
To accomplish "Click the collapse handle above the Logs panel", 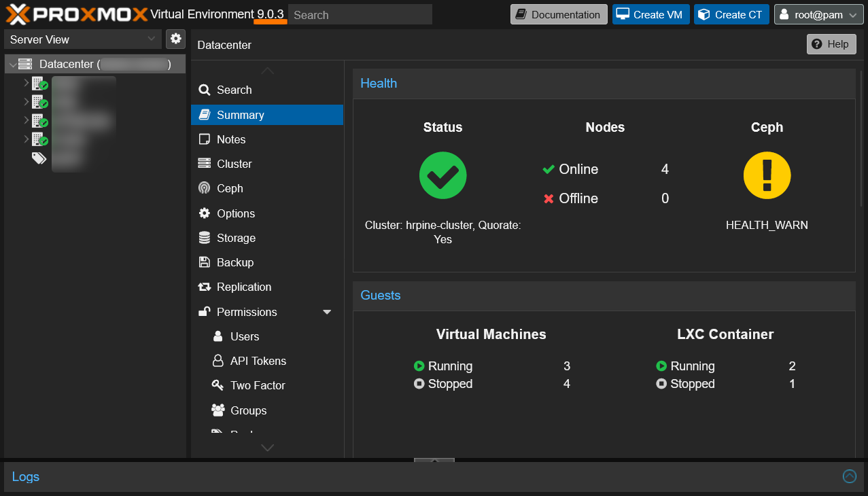I will pos(434,460).
